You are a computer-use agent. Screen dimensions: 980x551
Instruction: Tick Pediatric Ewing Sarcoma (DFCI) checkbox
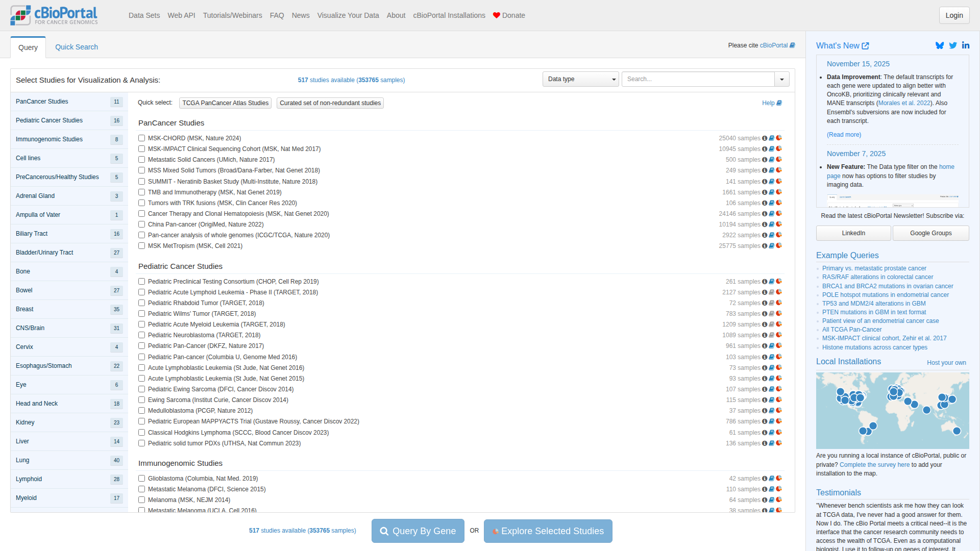point(142,389)
